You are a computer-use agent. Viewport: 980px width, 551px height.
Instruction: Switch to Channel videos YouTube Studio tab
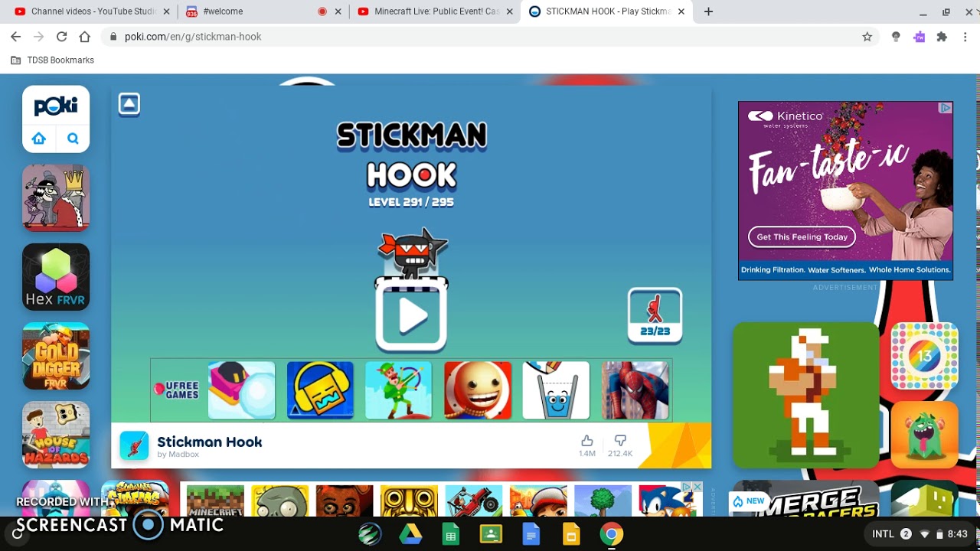(x=92, y=11)
